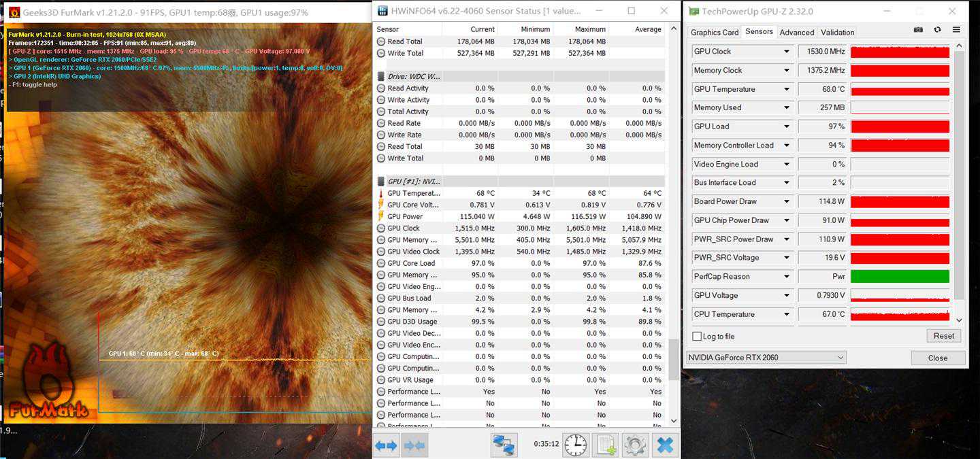Open the GPU-Z hamburger menu
The image size is (980, 459).
coord(956,30)
